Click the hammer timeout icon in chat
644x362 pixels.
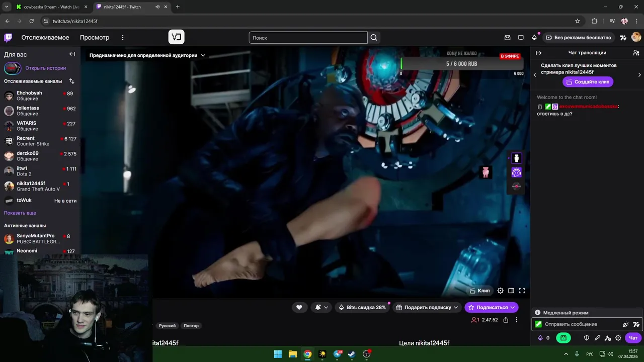(608, 338)
